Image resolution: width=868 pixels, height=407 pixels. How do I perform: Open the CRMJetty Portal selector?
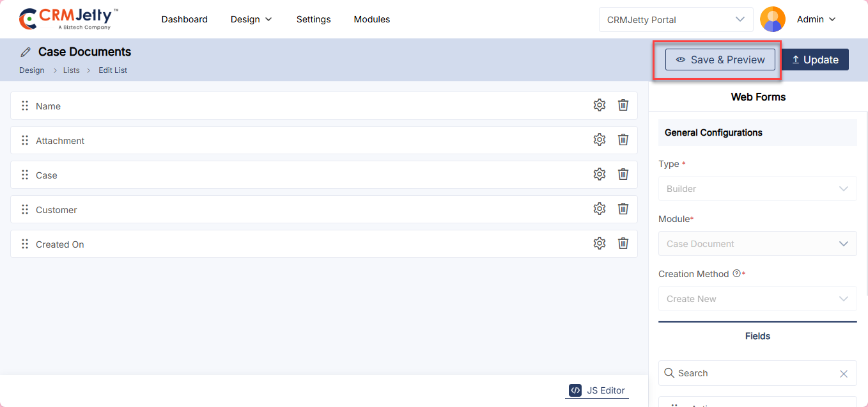tap(676, 20)
